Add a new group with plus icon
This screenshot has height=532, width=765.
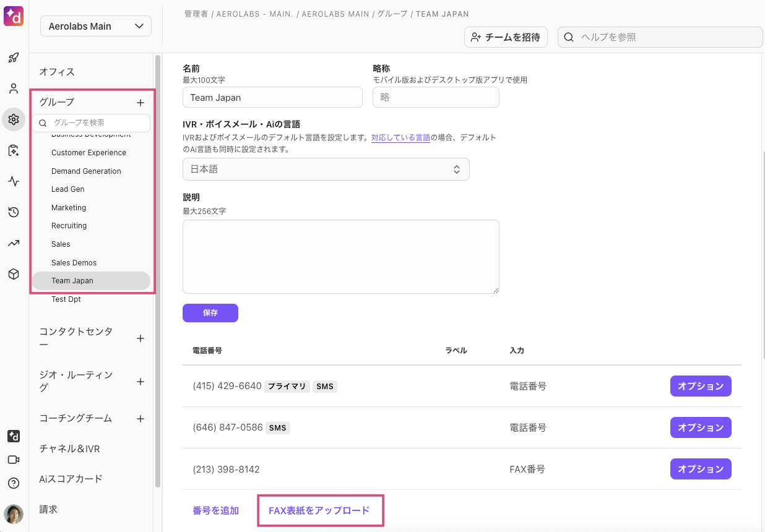[140, 103]
